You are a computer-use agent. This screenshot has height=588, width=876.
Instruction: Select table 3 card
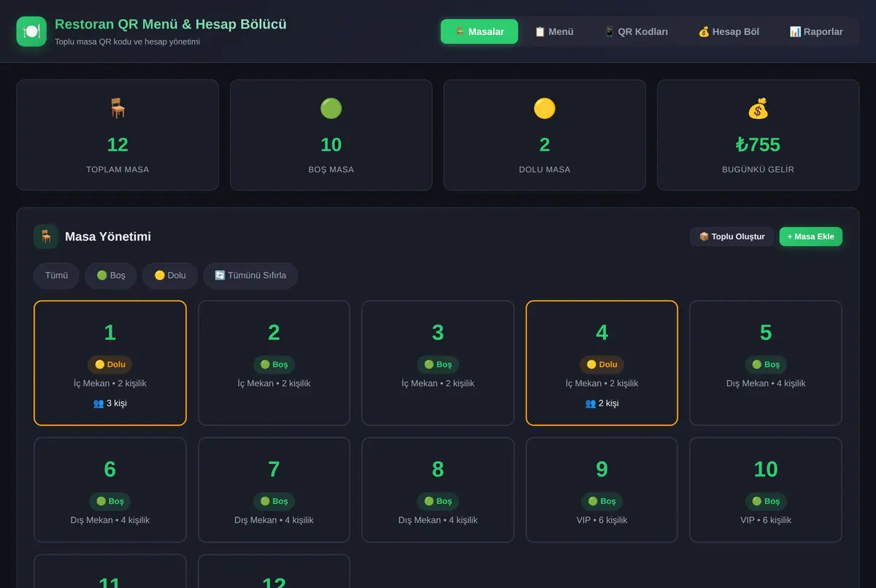click(438, 363)
